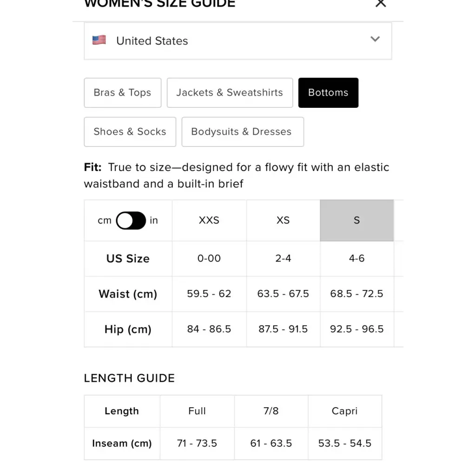
Task: Click the Capri length column header
Action: pos(344,411)
